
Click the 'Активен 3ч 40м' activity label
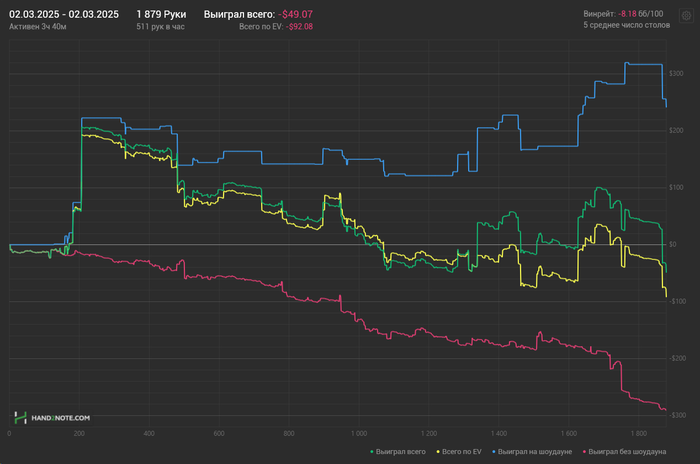[38, 27]
